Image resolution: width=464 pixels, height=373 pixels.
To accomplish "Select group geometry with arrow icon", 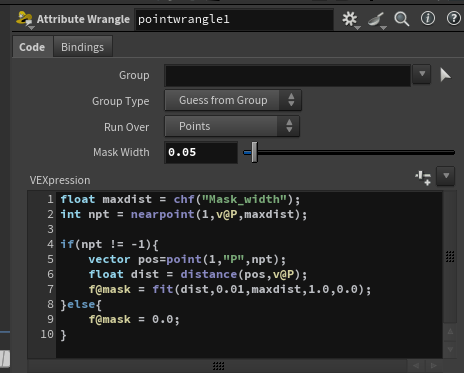I will (445, 75).
